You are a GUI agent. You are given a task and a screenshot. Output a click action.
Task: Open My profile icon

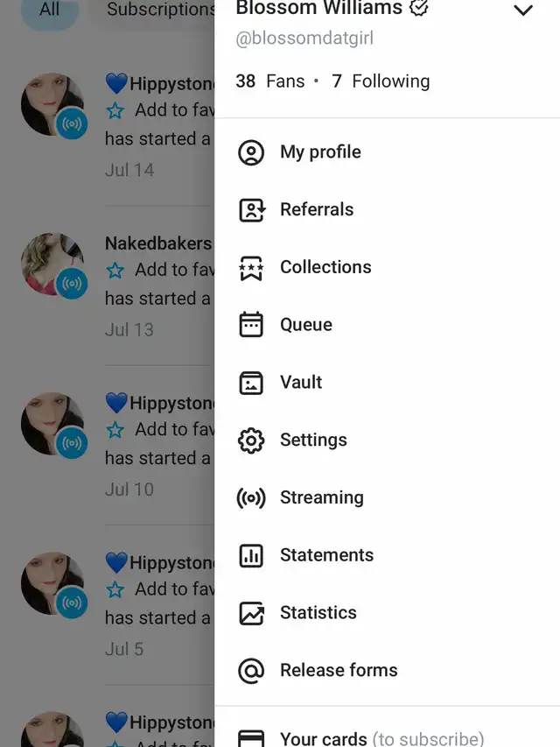point(251,152)
